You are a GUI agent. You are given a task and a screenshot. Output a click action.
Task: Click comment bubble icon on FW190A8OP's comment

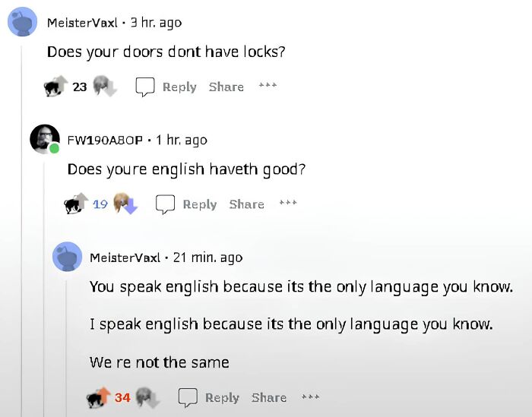(x=165, y=204)
